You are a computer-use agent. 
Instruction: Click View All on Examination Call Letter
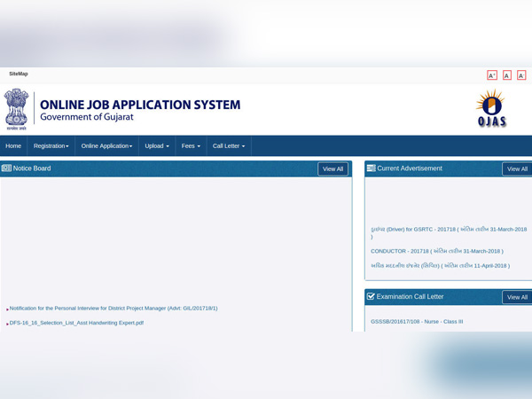[517, 297]
